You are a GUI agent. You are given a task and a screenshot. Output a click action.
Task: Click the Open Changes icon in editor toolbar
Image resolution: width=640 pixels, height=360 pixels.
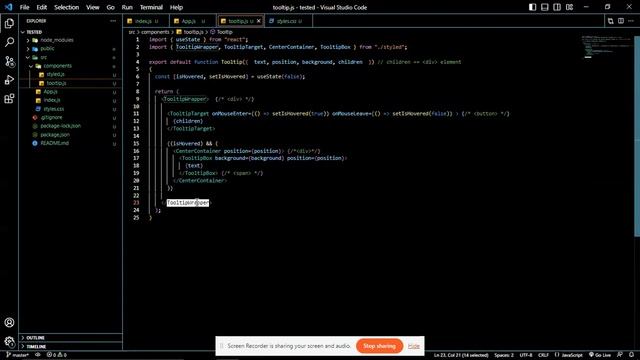click(610, 21)
